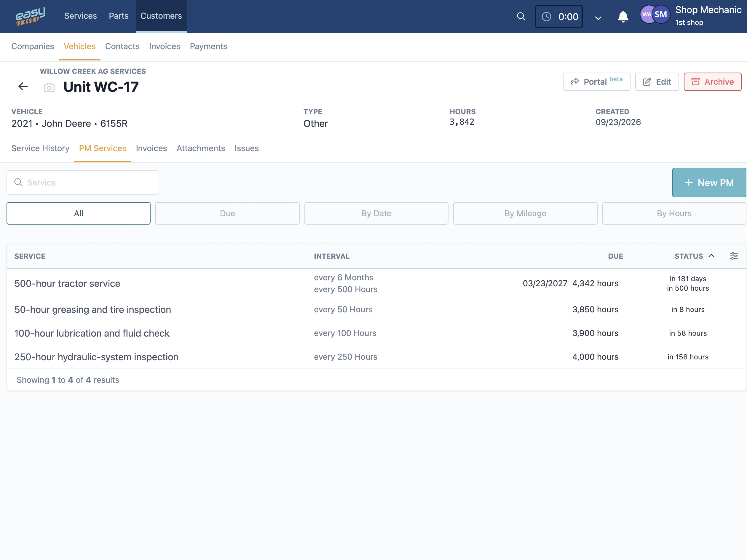
Task: Open the table column settings icon
Action: click(734, 256)
